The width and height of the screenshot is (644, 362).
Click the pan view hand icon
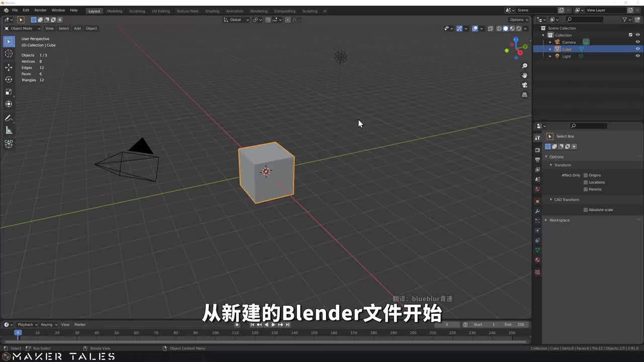(x=524, y=75)
